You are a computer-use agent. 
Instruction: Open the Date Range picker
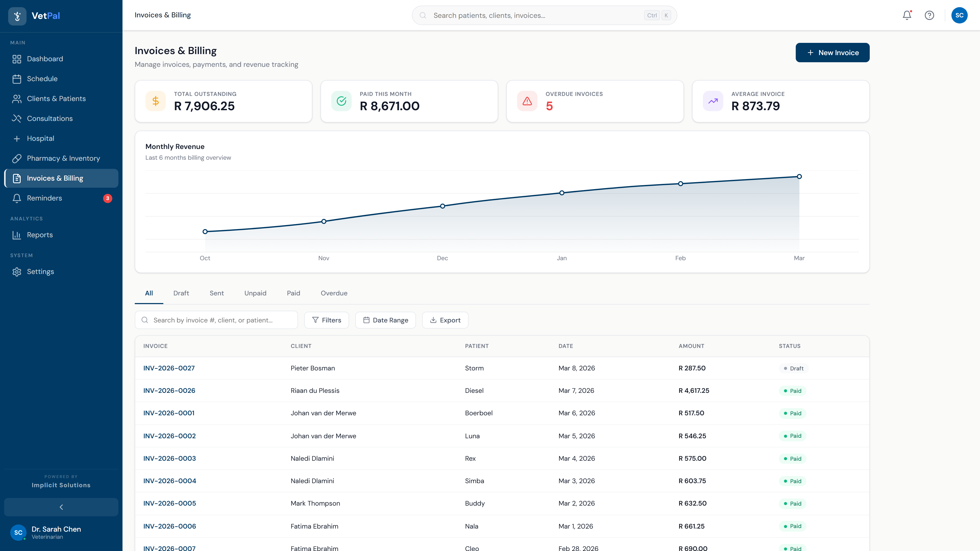[385, 320]
